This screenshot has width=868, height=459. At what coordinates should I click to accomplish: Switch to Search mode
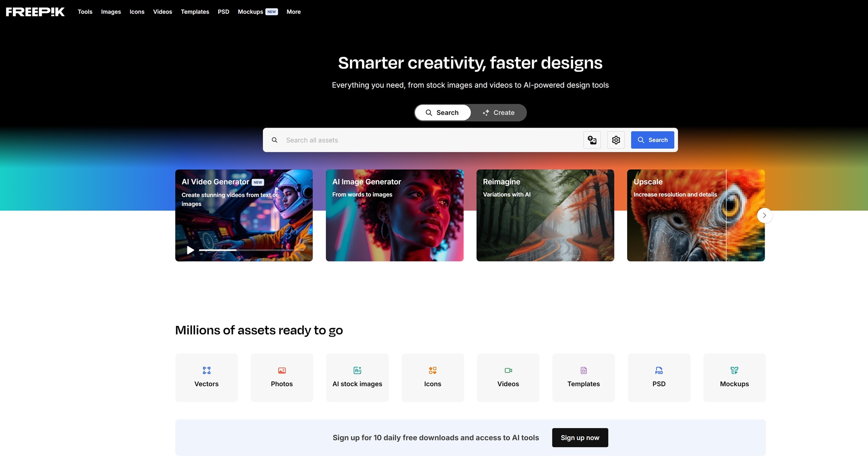tap(442, 112)
